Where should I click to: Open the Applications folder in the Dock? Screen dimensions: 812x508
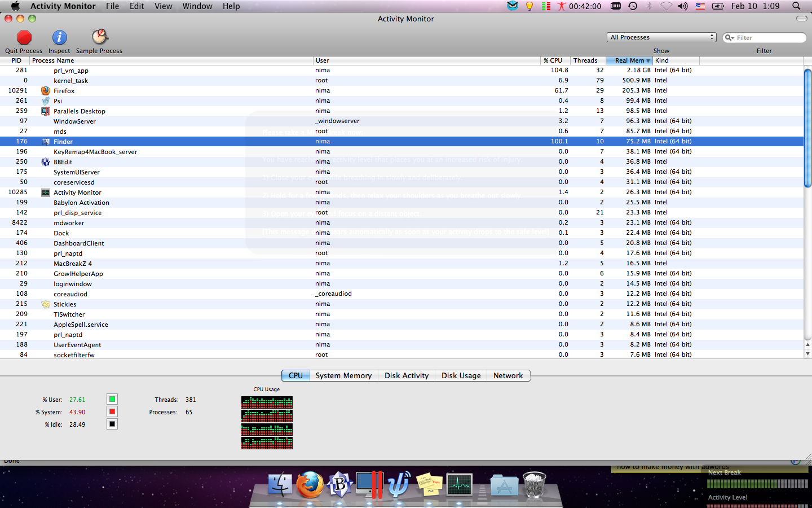504,485
